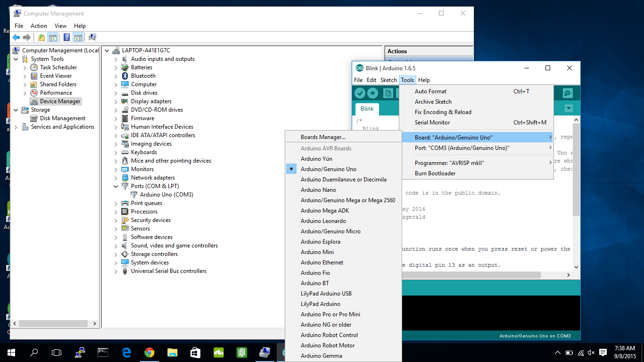Viewport: 644px width, 362px height.
Task: Click the Bluetooth icon in the device list
Action: tap(125, 76)
